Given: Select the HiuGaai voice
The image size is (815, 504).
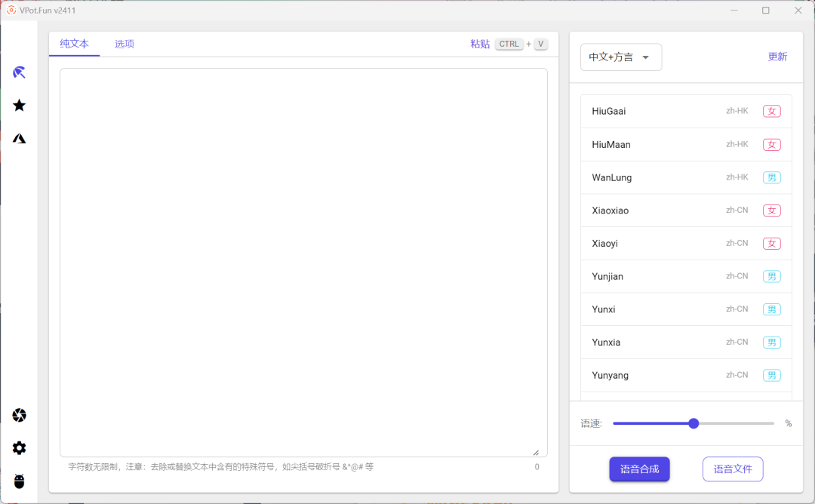Looking at the screenshot, I should pyautogui.click(x=686, y=111).
